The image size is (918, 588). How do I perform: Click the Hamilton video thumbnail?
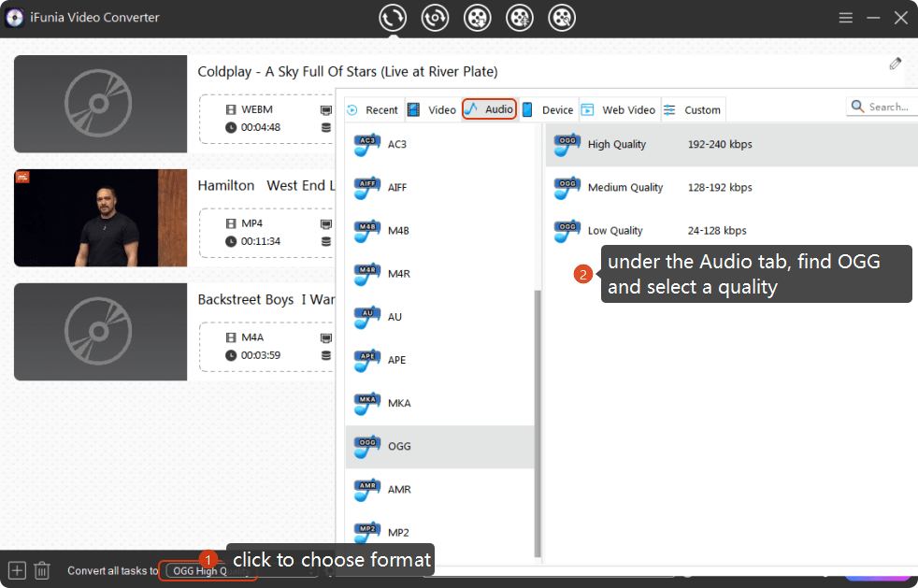coord(100,218)
